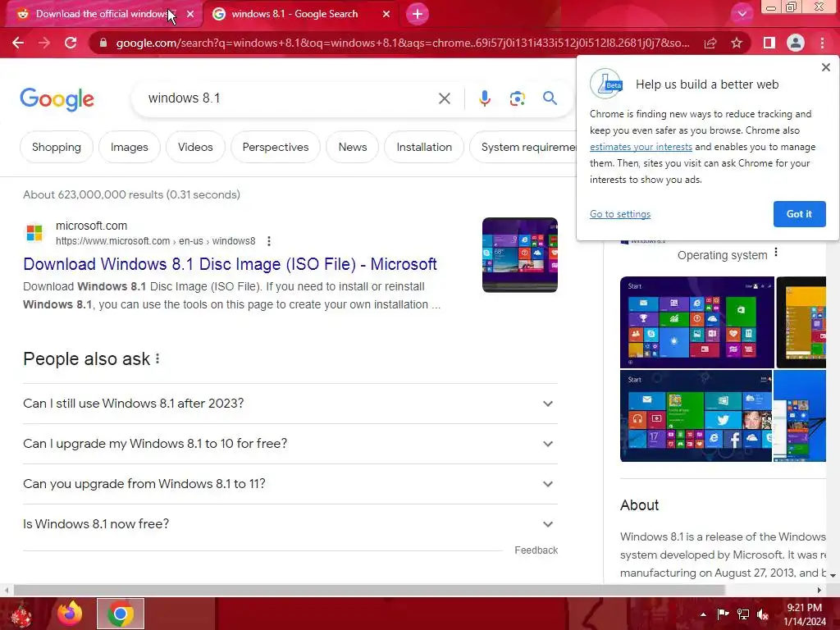The image size is (840, 630).
Task: Open the Chrome profile avatar
Action: pyautogui.click(x=796, y=43)
